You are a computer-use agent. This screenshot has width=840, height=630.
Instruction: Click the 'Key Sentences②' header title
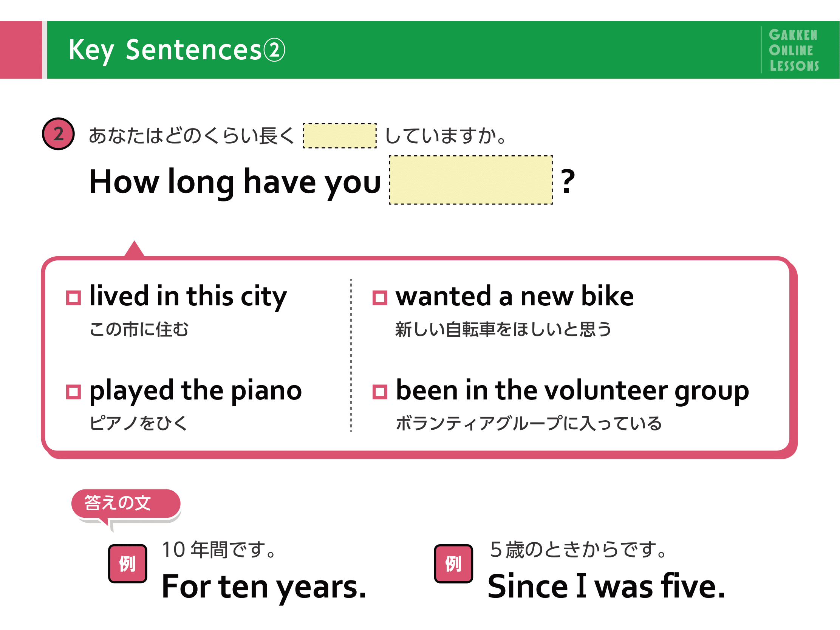pyautogui.click(x=177, y=50)
